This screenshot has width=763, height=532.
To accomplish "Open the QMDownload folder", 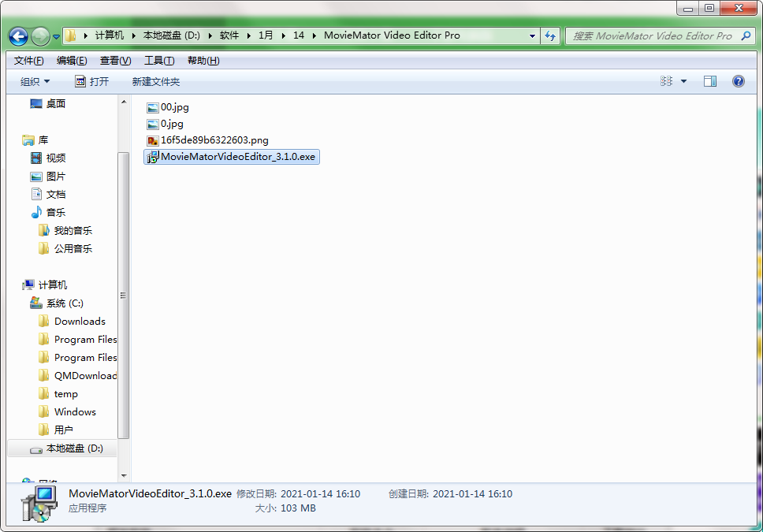I will tap(85, 376).
